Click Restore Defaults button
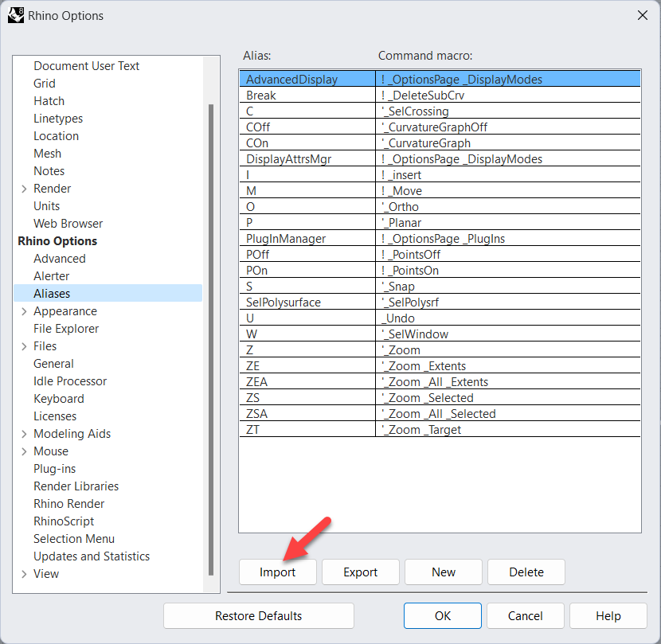Image resolution: width=661 pixels, height=644 pixels. point(258,616)
